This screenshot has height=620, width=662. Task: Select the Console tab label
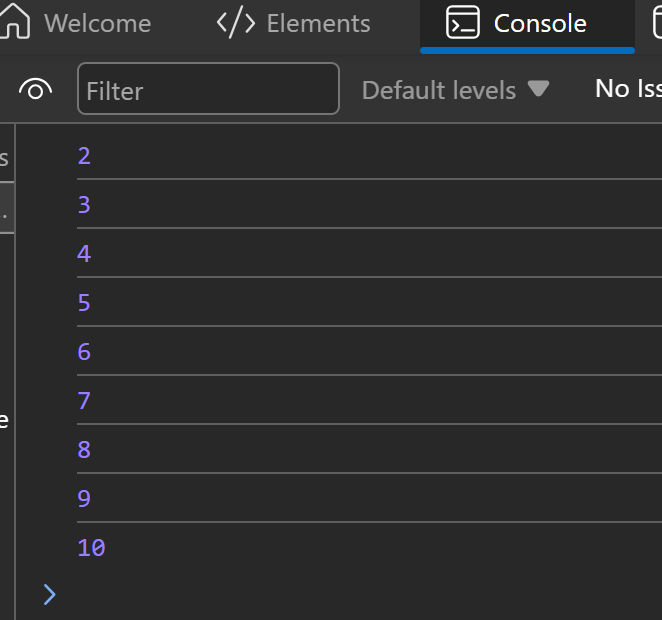click(x=540, y=23)
